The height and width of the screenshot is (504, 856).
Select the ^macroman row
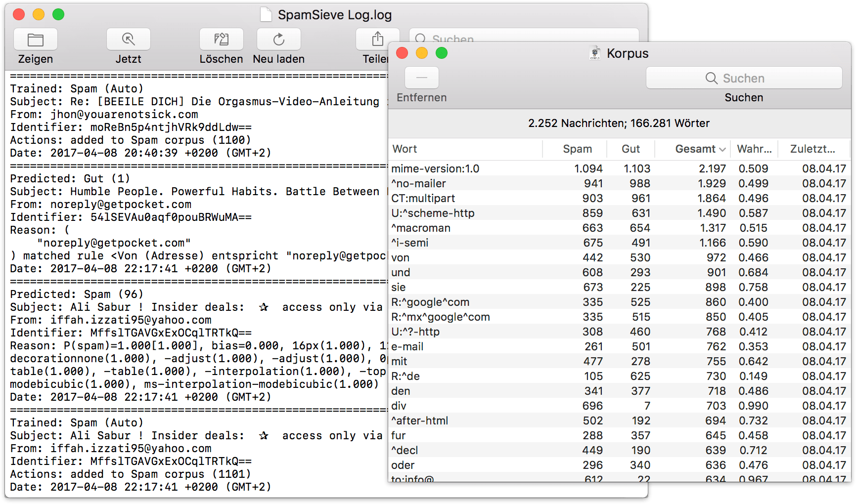click(x=619, y=228)
